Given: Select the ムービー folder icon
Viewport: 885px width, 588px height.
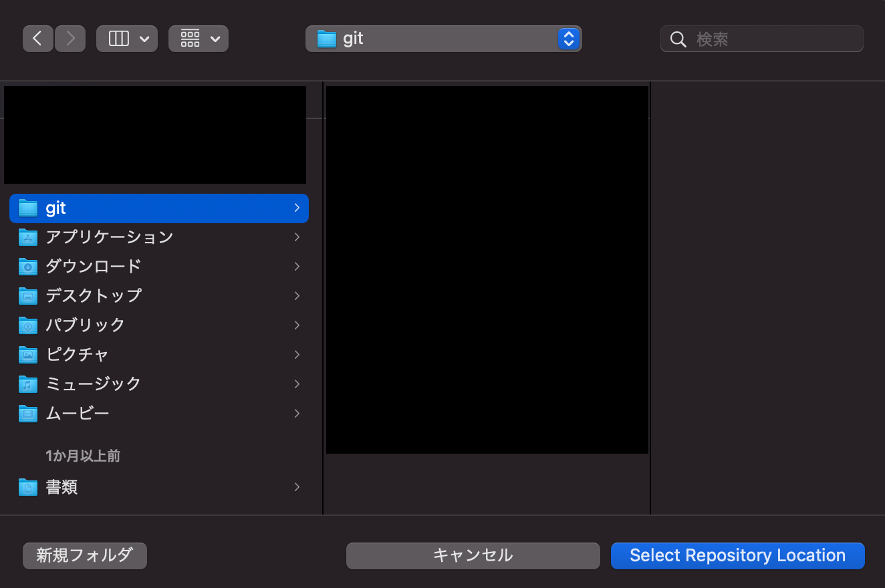Looking at the screenshot, I should (27, 414).
